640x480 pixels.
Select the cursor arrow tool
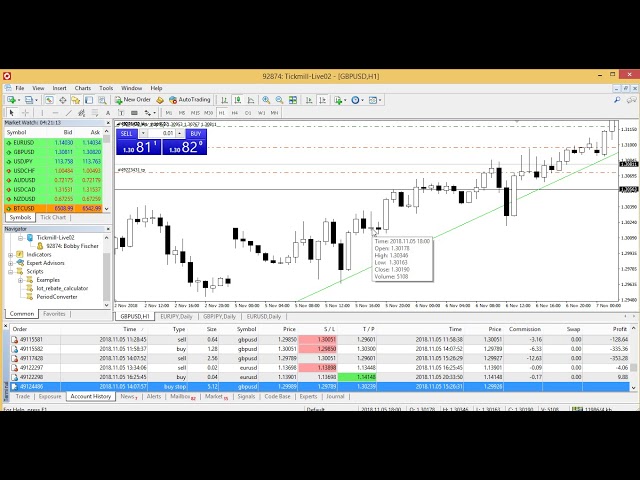click(x=11, y=113)
